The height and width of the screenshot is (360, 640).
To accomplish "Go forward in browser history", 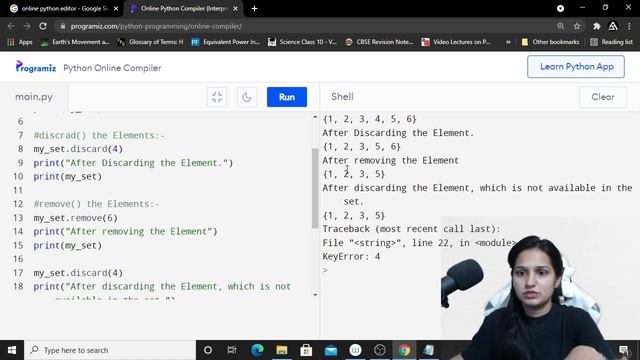I will point(27,26).
